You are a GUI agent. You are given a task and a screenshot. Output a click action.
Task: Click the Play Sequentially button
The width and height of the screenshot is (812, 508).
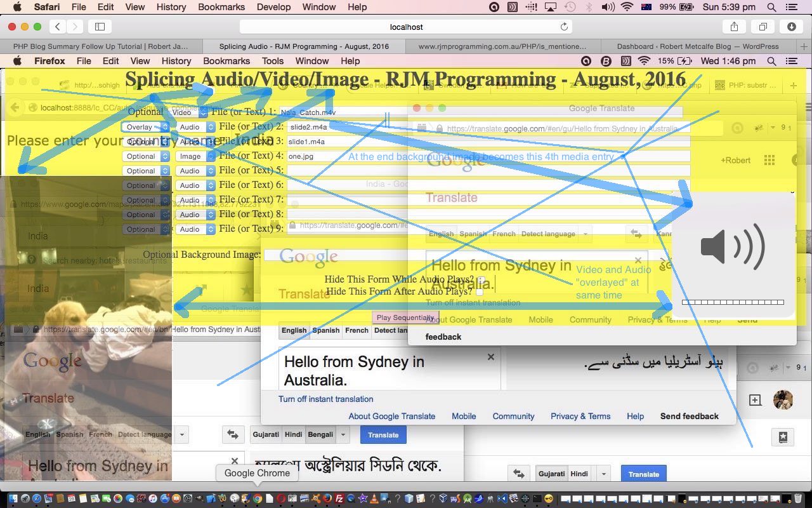click(x=405, y=317)
